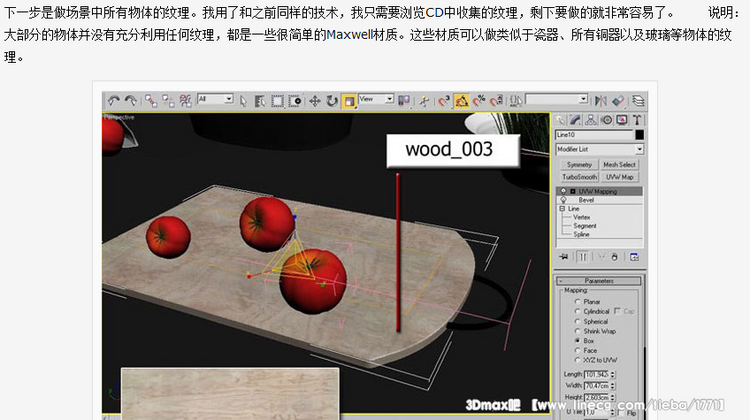
Task: Toggle Show End Result icon
Action: 583,257
